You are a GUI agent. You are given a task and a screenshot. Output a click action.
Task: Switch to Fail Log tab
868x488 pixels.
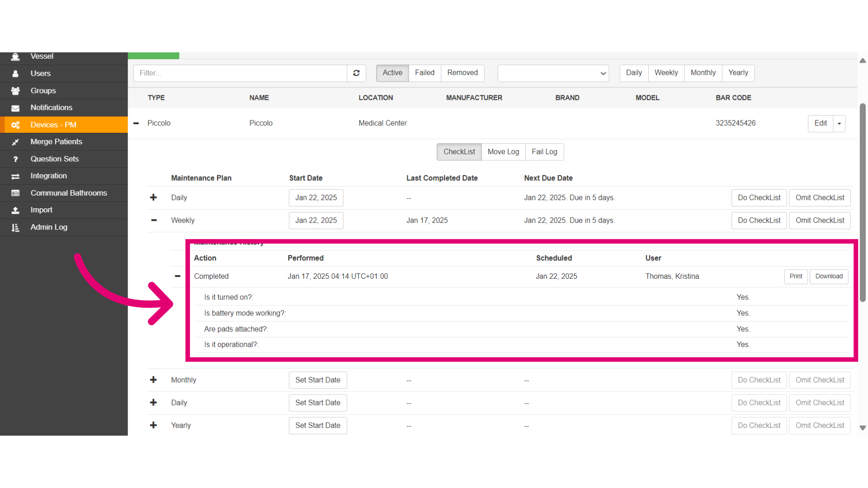544,152
